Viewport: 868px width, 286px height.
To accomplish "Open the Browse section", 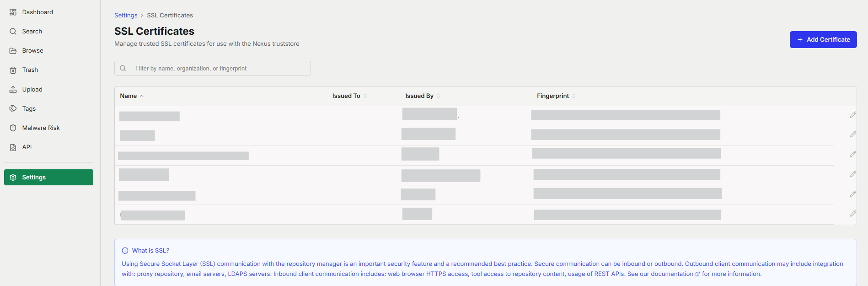I will click(32, 50).
